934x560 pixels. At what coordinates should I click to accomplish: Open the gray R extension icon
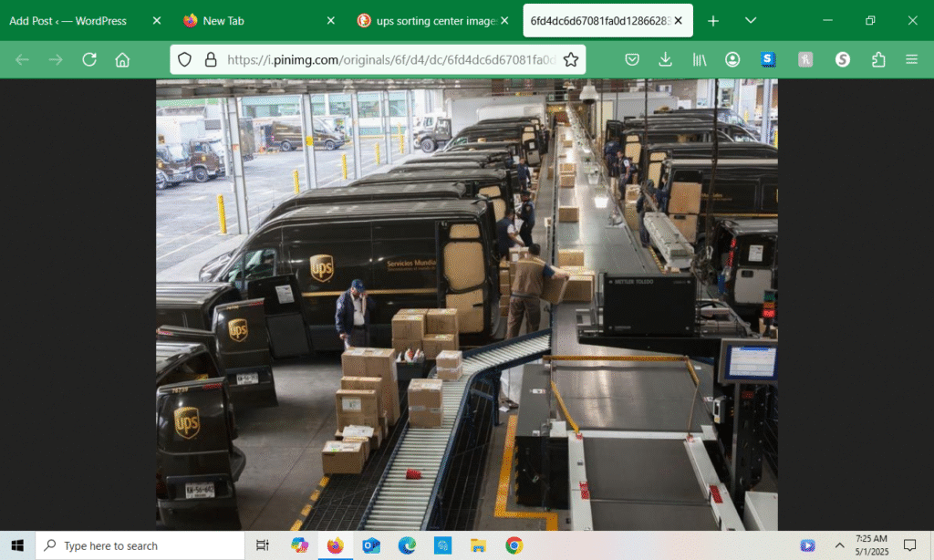pos(805,59)
